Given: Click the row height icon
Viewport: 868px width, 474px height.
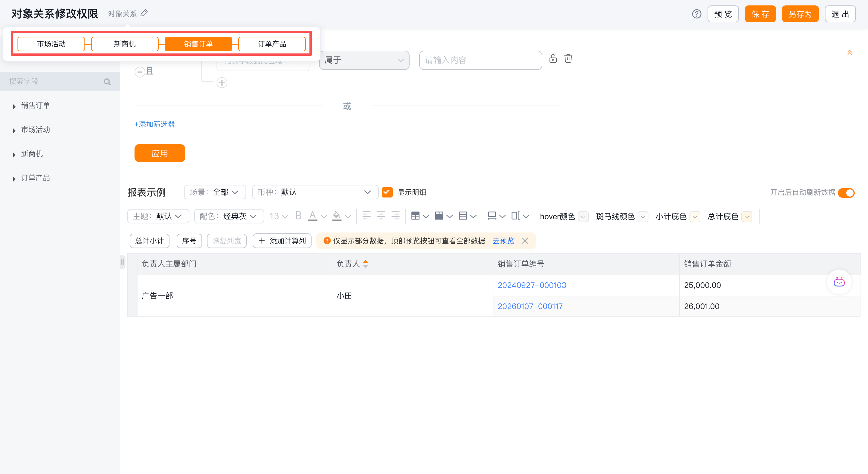Looking at the screenshot, I should click(x=516, y=216).
